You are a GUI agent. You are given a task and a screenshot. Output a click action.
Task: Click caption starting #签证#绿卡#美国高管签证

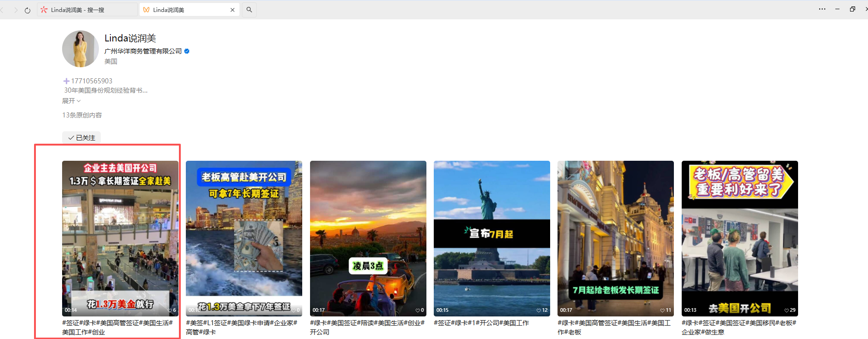[117, 327]
